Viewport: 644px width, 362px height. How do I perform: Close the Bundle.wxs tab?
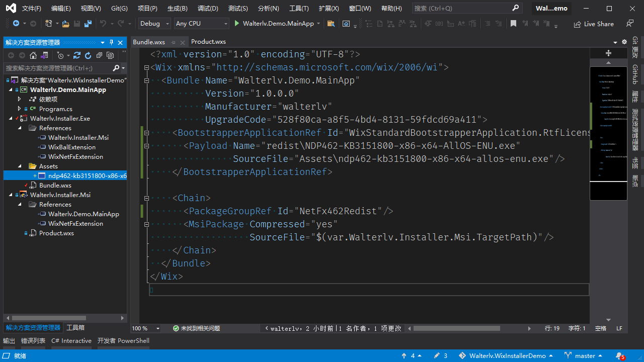point(183,42)
